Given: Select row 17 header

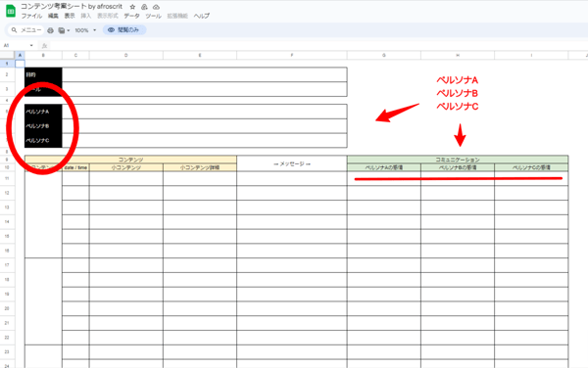Looking at the screenshot, I should 7,265.
